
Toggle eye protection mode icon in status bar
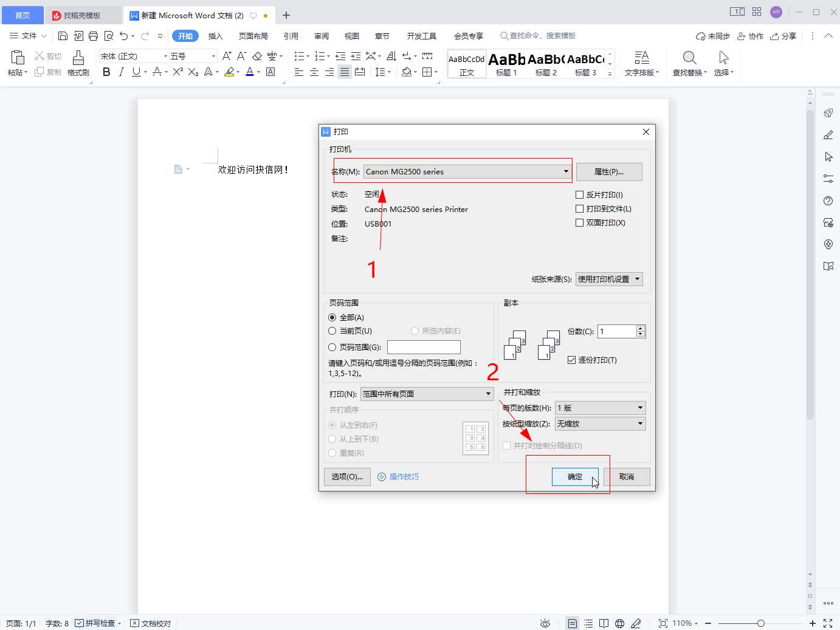coord(545,623)
